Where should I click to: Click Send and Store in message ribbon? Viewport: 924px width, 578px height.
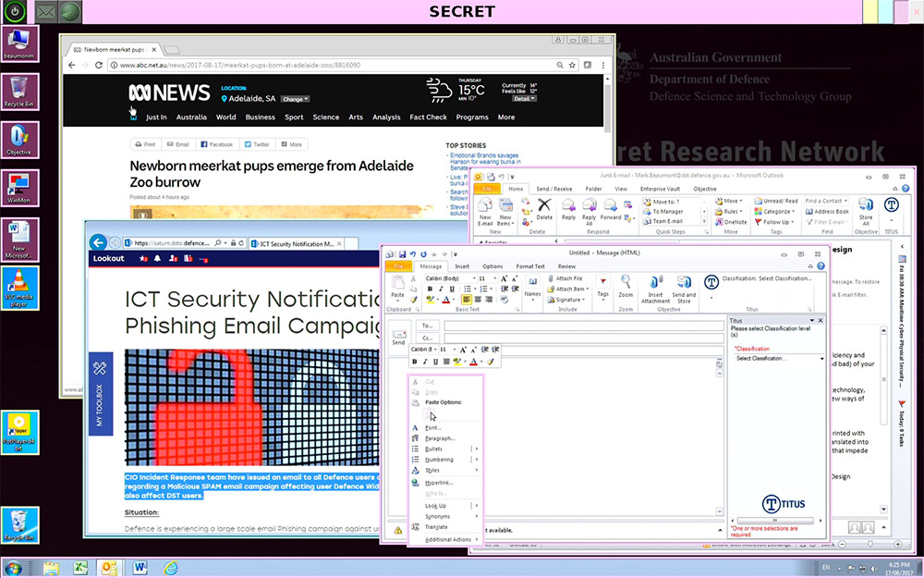(x=684, y=289)
